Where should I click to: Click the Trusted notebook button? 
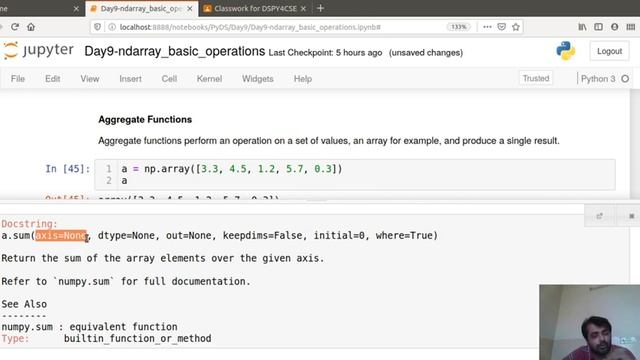pyautogui.click(x=536, y=78)
